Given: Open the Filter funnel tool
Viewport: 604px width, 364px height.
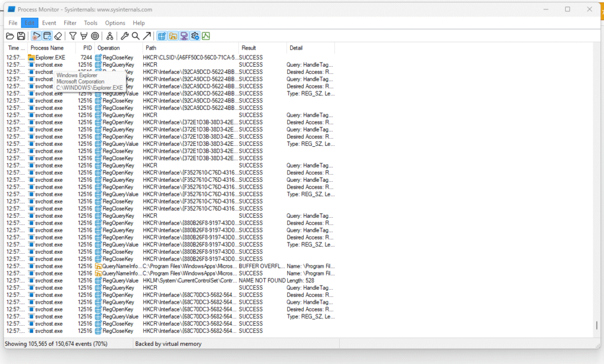Looking at the screenshot, I should click(73, 36).
